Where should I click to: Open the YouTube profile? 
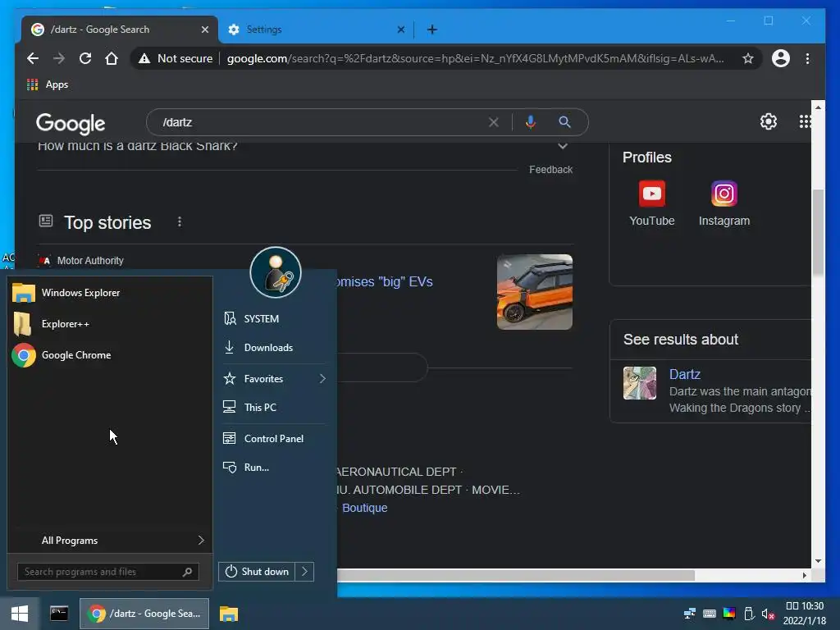[651, 203]
